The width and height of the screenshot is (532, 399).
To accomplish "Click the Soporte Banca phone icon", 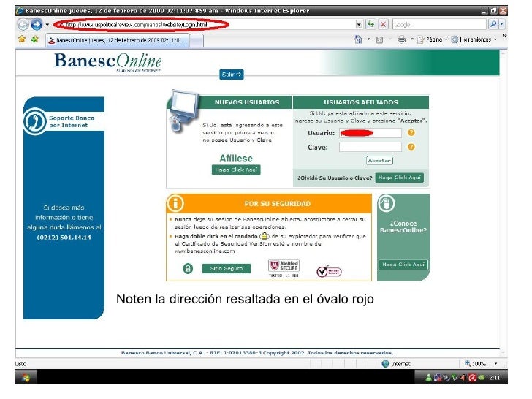I will 34,121.
